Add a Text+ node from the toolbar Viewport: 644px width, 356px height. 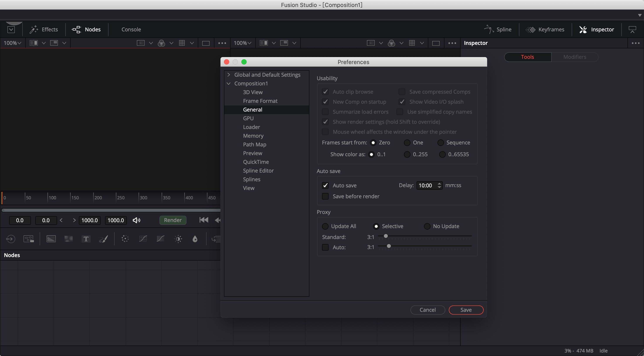point(86,239)
